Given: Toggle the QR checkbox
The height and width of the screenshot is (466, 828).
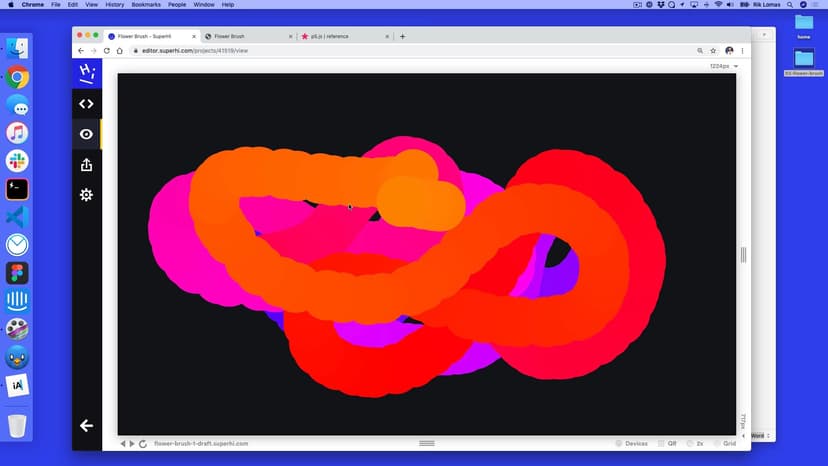Looking at the screenshot, I should tap(660, 443).
